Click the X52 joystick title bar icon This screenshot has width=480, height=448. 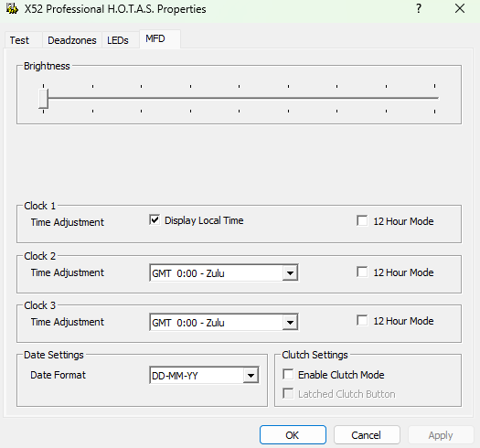pos(12,8)
